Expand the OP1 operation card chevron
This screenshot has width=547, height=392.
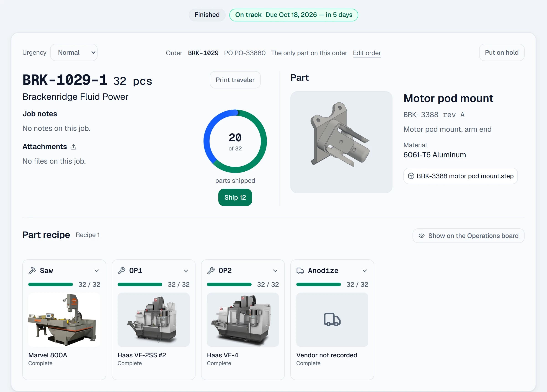(x=186, y=271)
